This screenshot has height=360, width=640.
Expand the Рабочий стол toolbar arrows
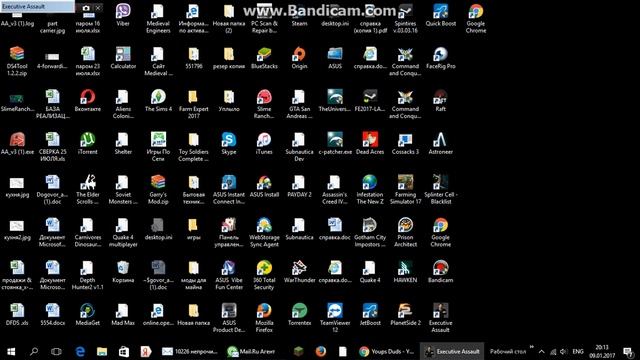(532, 347)
